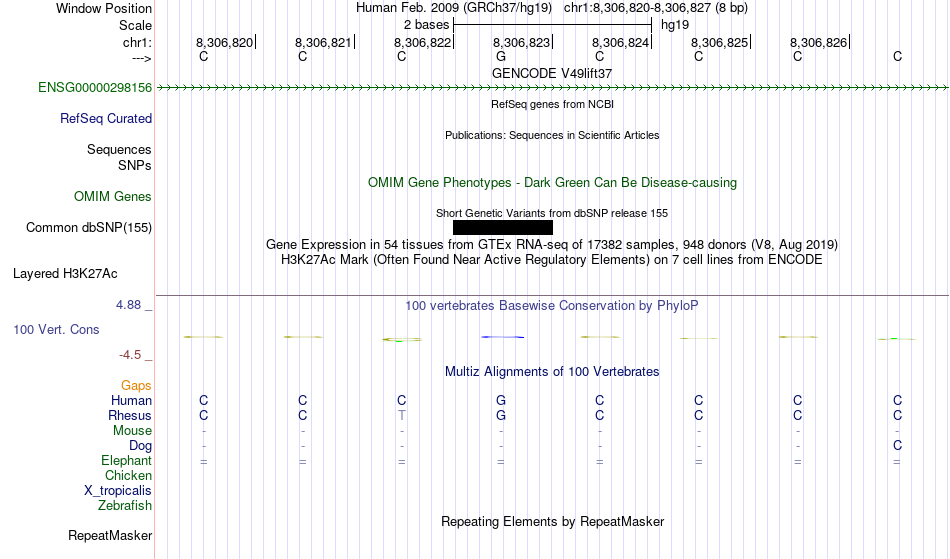This screenshot has width=950, height=559.
Task: Click the ENSG00000298156 gene label
Action: [95, 88]
